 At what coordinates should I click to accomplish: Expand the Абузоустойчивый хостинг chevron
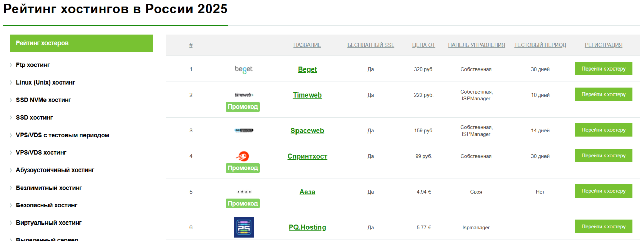pos(11,170)
